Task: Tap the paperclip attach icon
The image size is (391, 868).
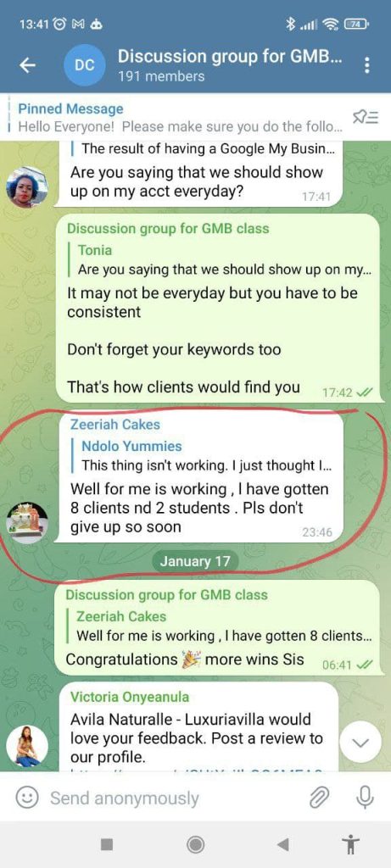Action: [x=318, y=798]
